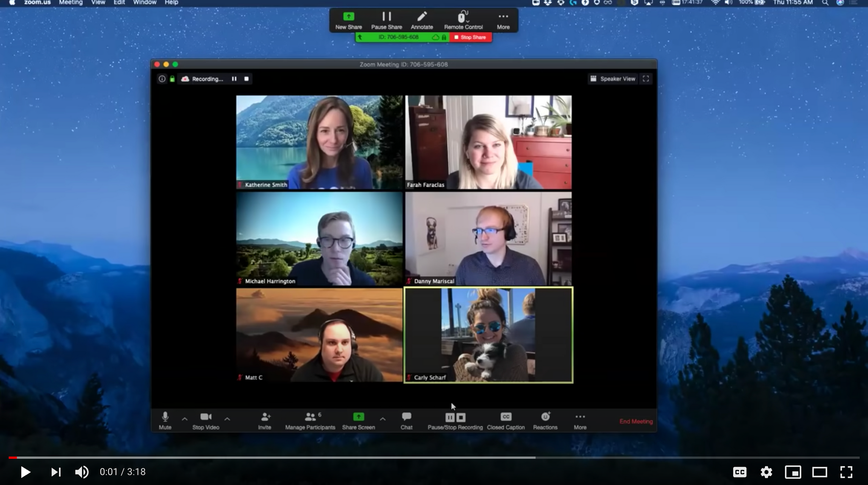
Task: Open Zoom Meeting menu bar
Action: pos(71,3)
